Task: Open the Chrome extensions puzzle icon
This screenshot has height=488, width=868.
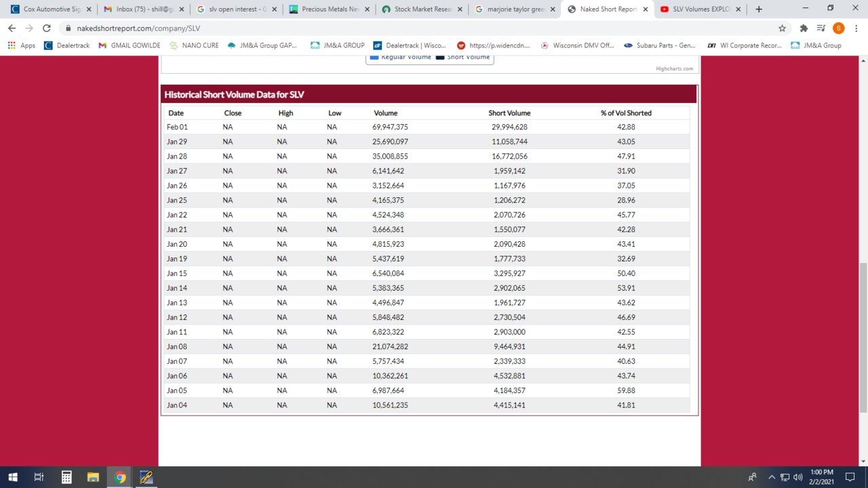Action: click(x=804, y=28)
